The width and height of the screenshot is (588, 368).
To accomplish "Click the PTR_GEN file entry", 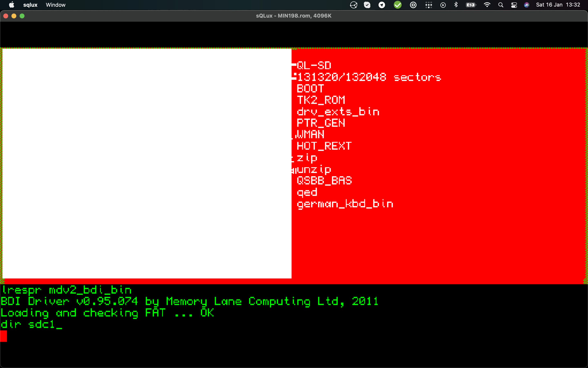I will (x=321, y=123).
